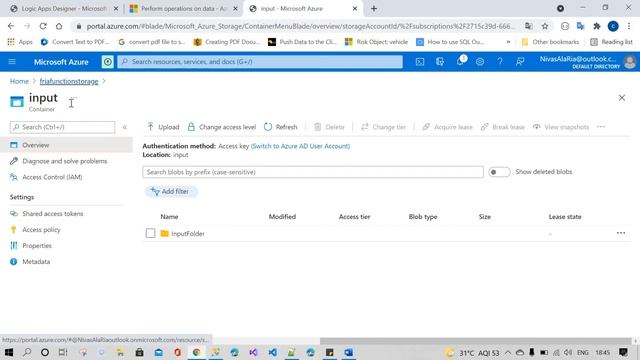Open the Feedback icon in top bar
The height and width of the screenshot is (360, 640).
tap(520, 62)
